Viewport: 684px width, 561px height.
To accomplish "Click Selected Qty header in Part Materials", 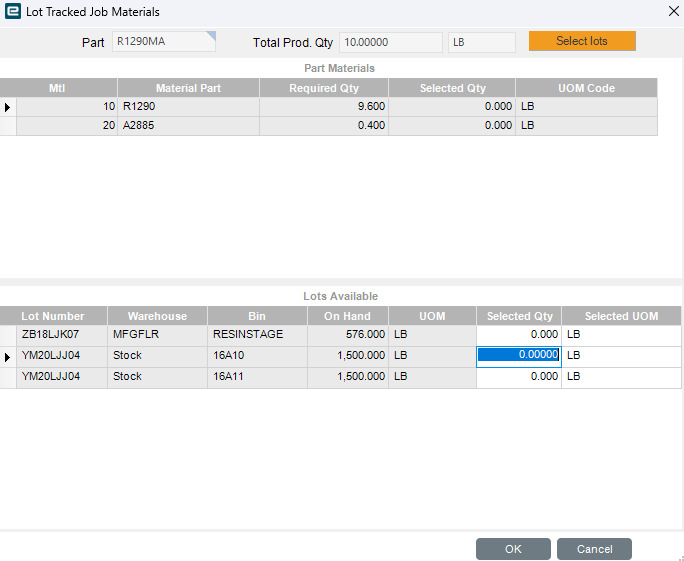I will pos(452,88).
